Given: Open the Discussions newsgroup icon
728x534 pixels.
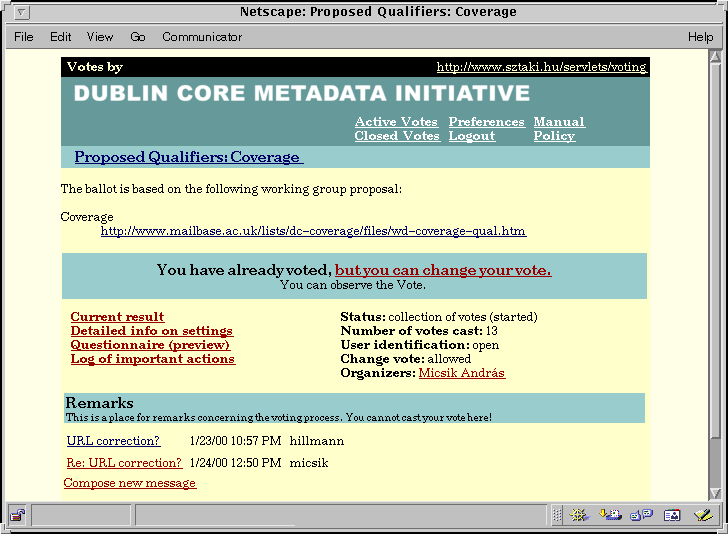Looking at the screenshot, I should pyautogui.click(x=641, y=514).
